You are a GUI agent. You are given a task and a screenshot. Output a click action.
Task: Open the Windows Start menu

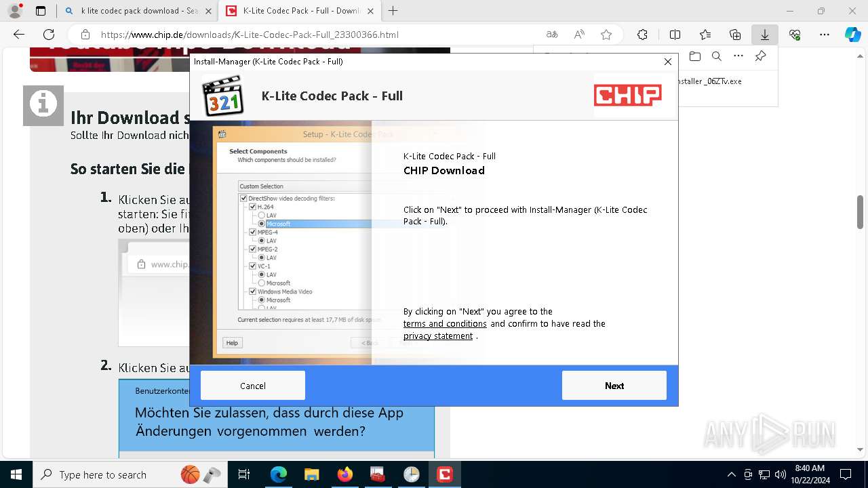16,474
